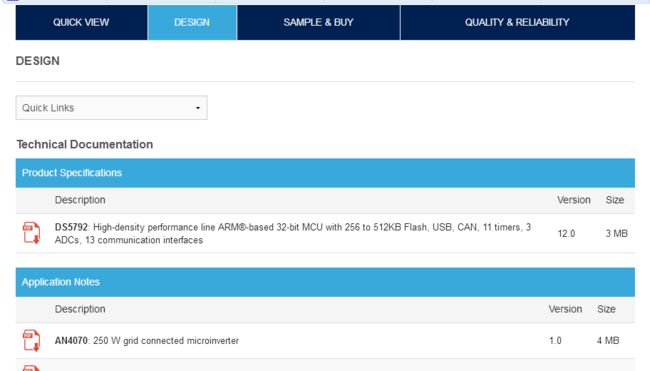Expand the Quick Links dropdown
The image size is (650, 371).
click(x=112, y=108)
